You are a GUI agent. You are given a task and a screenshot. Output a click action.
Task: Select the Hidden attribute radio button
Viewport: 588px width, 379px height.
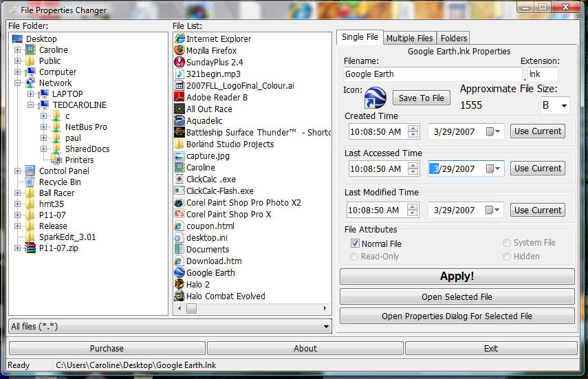(507, 257)
